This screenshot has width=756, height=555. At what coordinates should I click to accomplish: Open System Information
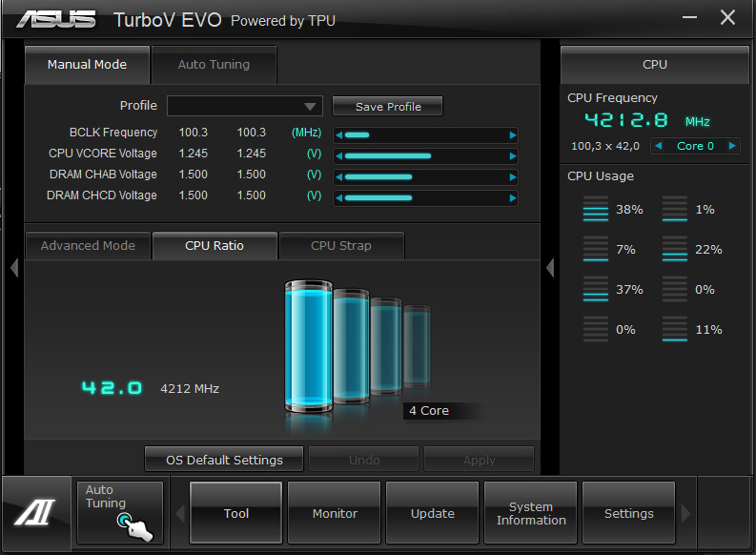pyautogui.click(x=531, y=513)
